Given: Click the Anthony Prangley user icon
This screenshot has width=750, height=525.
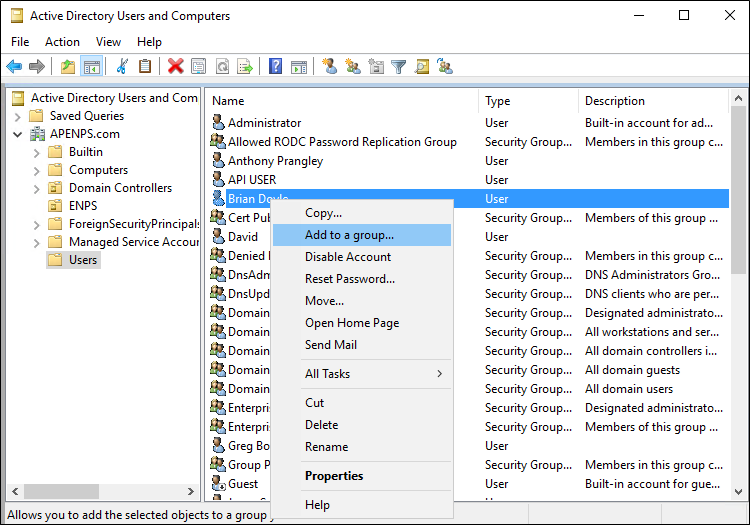Looking at the screenshot, I should 218,160.
